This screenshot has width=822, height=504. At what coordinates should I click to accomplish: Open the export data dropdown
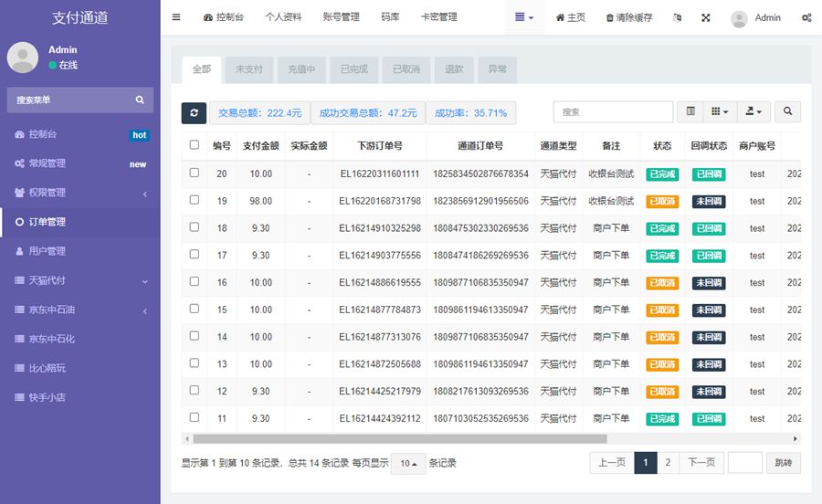point(754,111)
